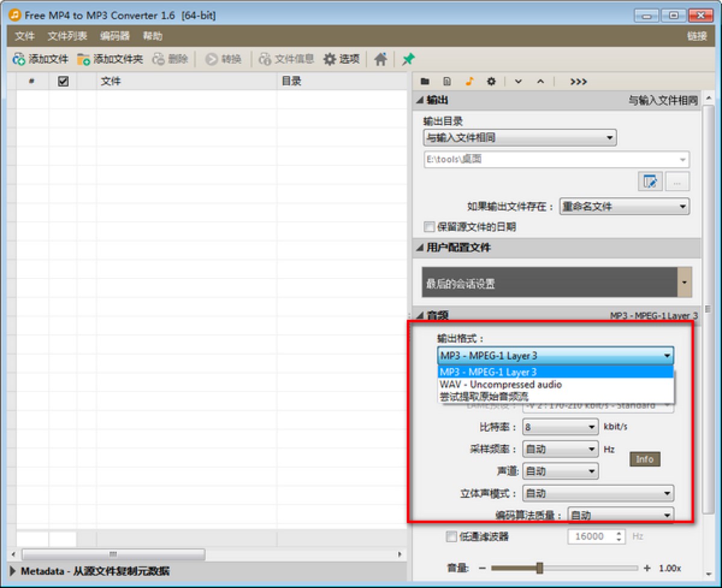Image resolution: width=722 pixels, height=588 pixels.
Task: Click the pin icon next to Home
Action: pos(407,58)
